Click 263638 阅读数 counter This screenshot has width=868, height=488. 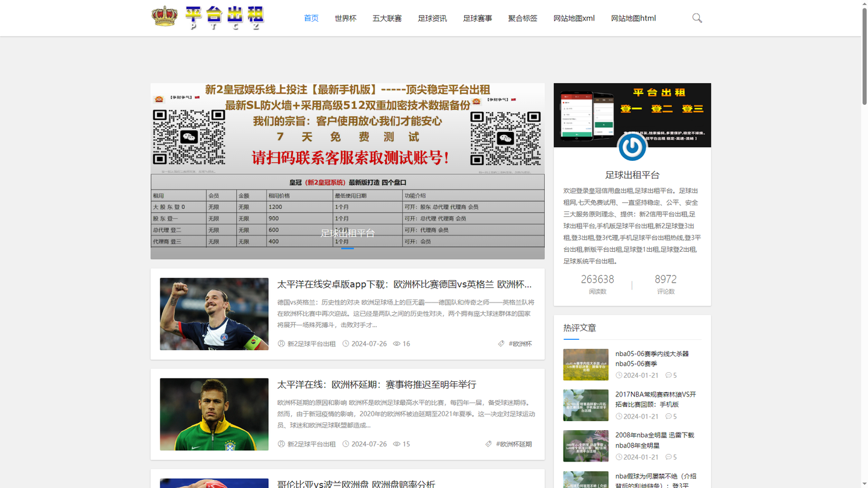click(x=597, y=284)
